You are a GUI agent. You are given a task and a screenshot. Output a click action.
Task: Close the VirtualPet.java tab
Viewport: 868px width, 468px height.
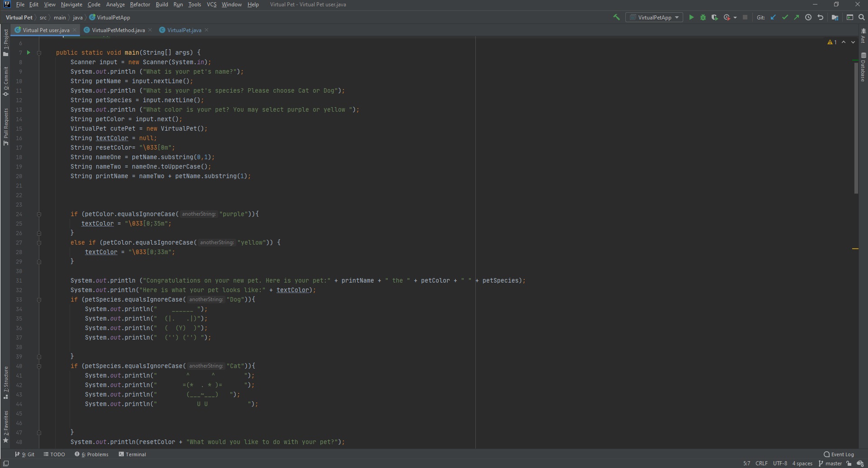[x=206, y=30]
